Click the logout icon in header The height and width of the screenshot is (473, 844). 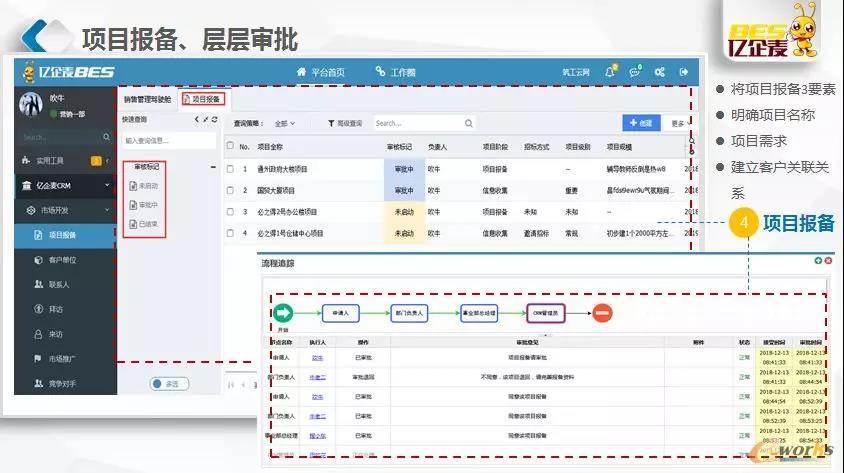tap(684, 72)
